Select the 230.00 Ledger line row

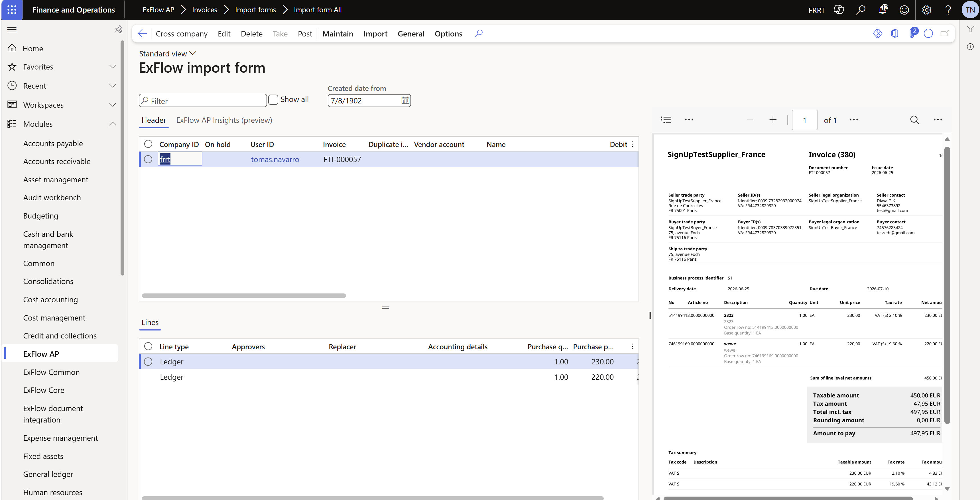148,361
